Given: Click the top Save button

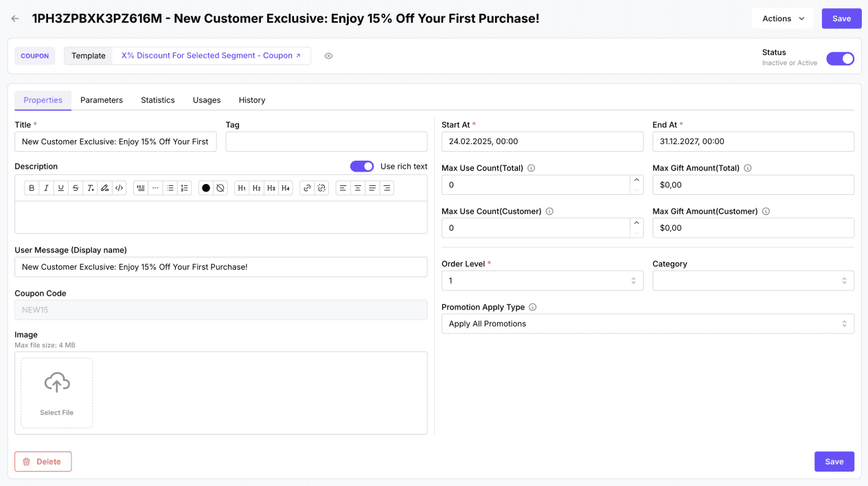Looking at the screenshot, I should click(x=841, y=19).
